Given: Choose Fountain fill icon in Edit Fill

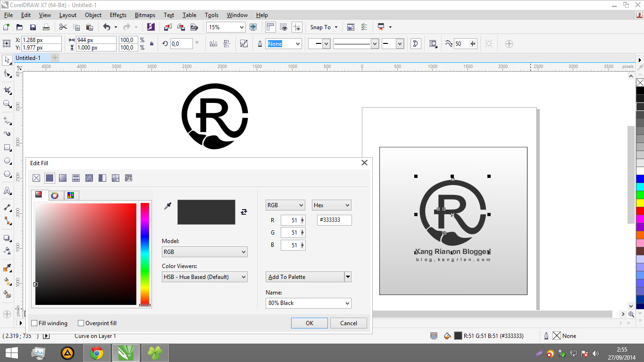Looking at the screenshot, I should pos(63,178).
